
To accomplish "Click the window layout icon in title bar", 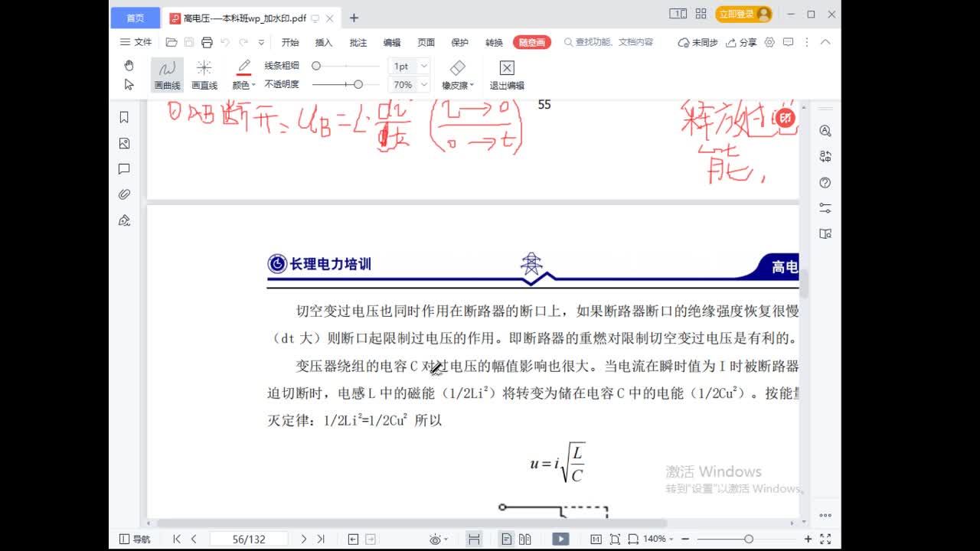I will point(678,14).
